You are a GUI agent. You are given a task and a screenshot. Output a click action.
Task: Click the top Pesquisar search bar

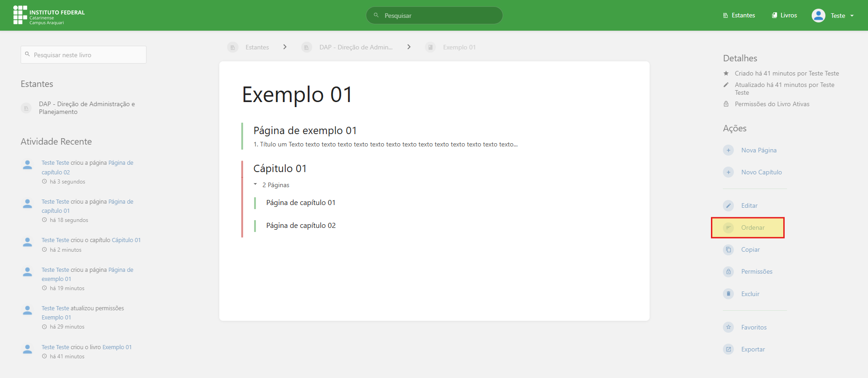tap(434, 16)
